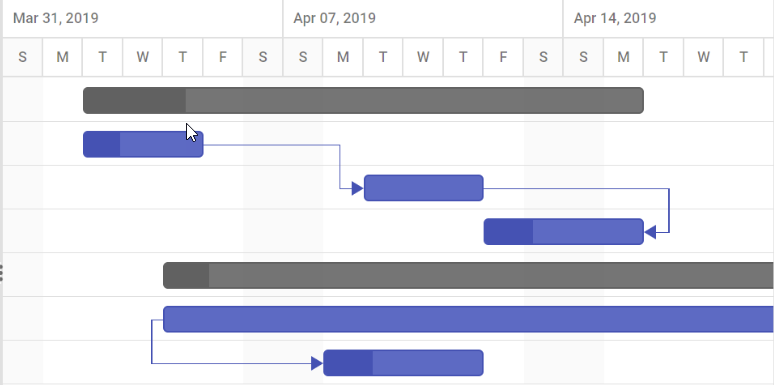
Task: Click the dependency line joining the third- and fourth-row bars
Action: 669,210
